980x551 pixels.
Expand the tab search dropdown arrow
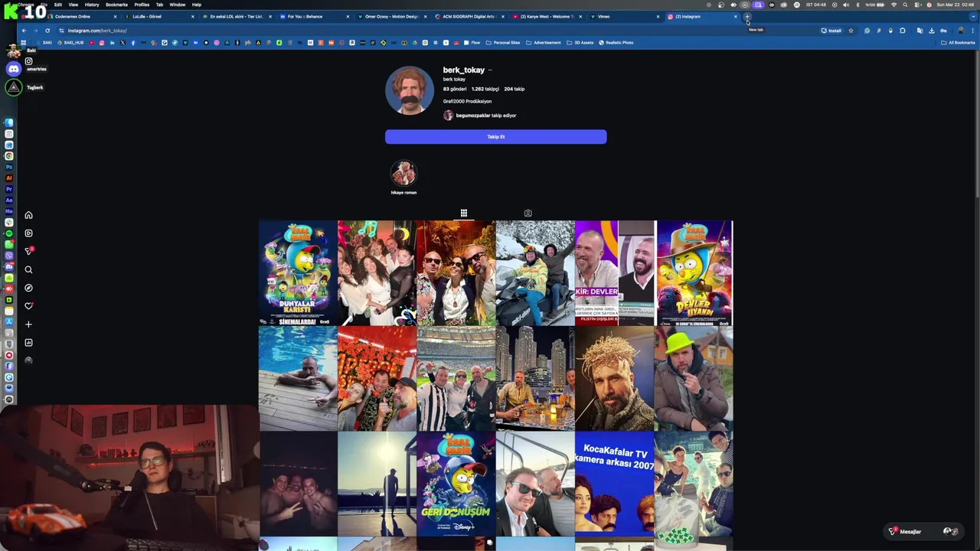pos(973,16)
